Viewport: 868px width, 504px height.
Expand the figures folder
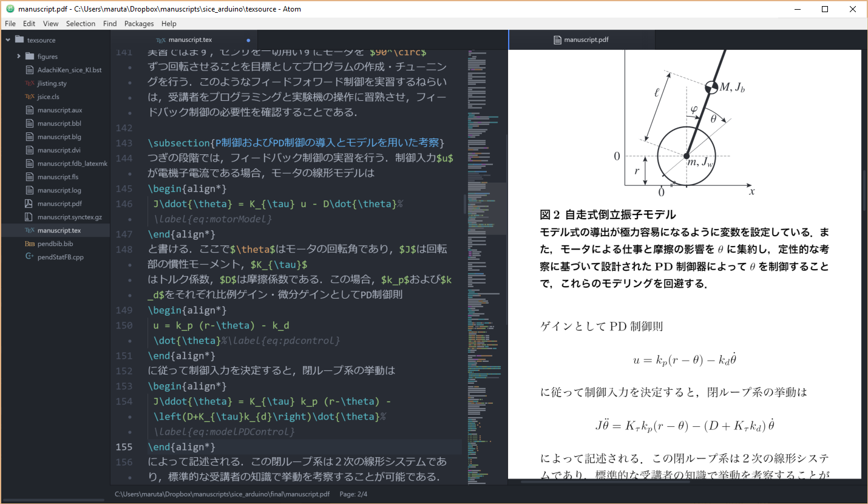(19, 56)
